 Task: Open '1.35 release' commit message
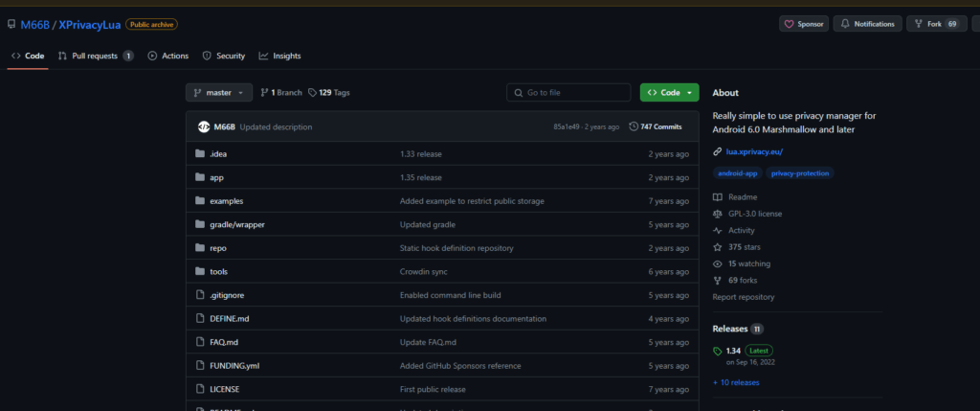tap(421, 177)
